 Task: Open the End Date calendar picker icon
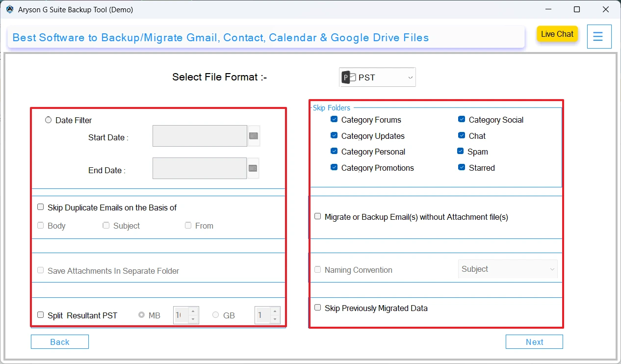point(253,168)
